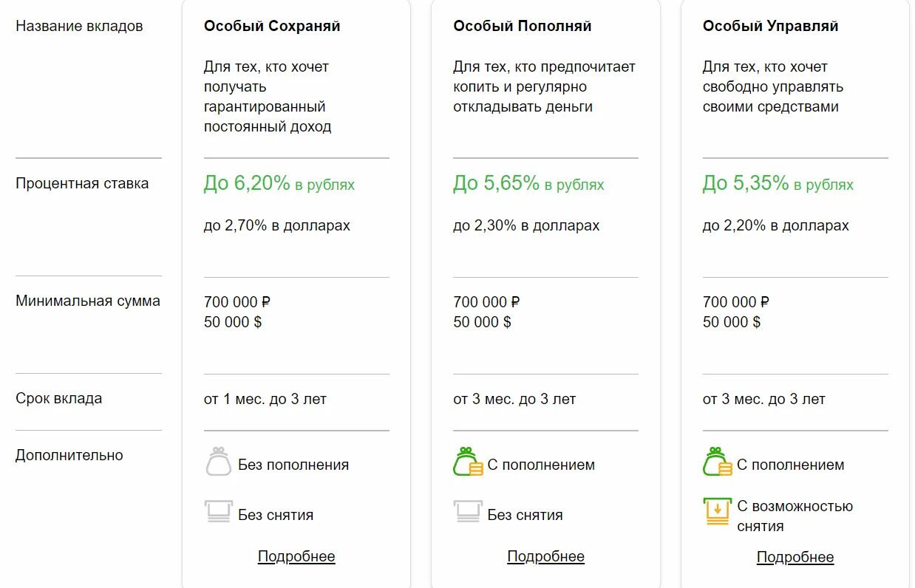Image resolution: width=915 pixels, height=588 pixels.
Task: Click the gray ATM icon in Особый Сохраняй card
Action: [218, 512]
